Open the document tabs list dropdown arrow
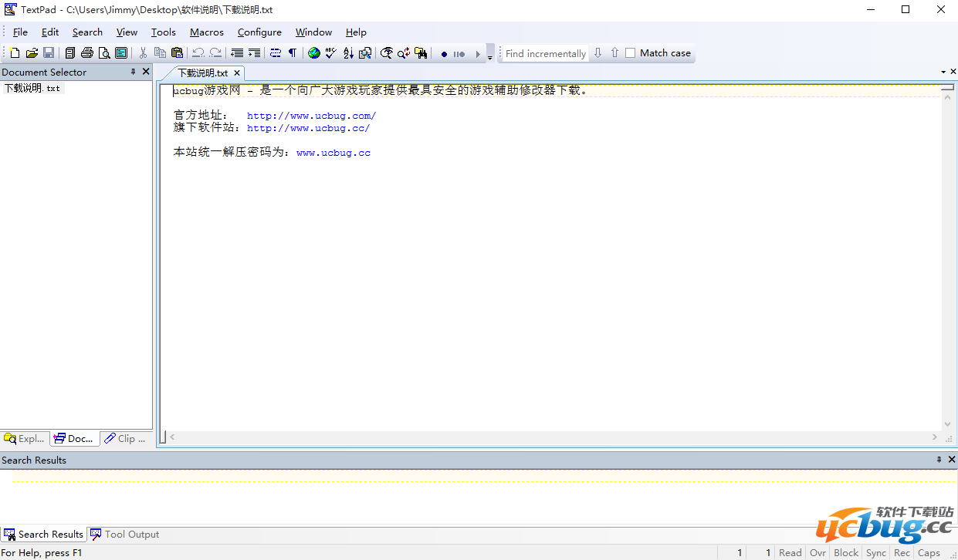The height and width of the screenshot is (560, 958). pos(943,72)
